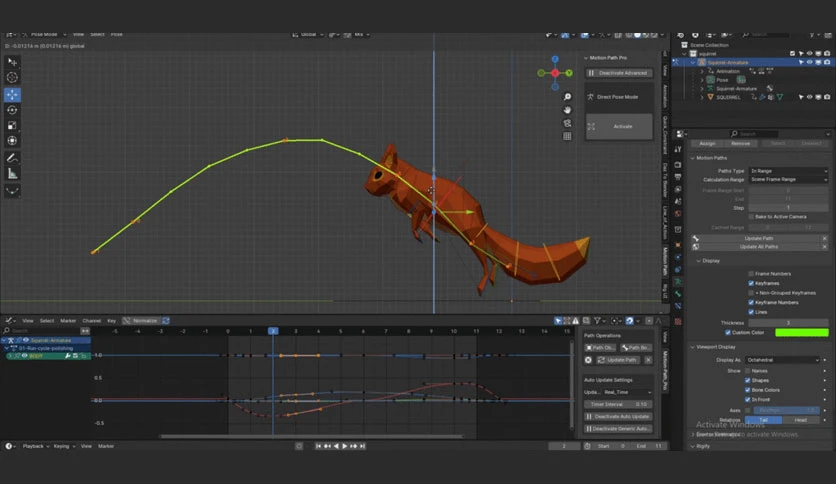Open the graph editor Marker menu

[68, 321]
